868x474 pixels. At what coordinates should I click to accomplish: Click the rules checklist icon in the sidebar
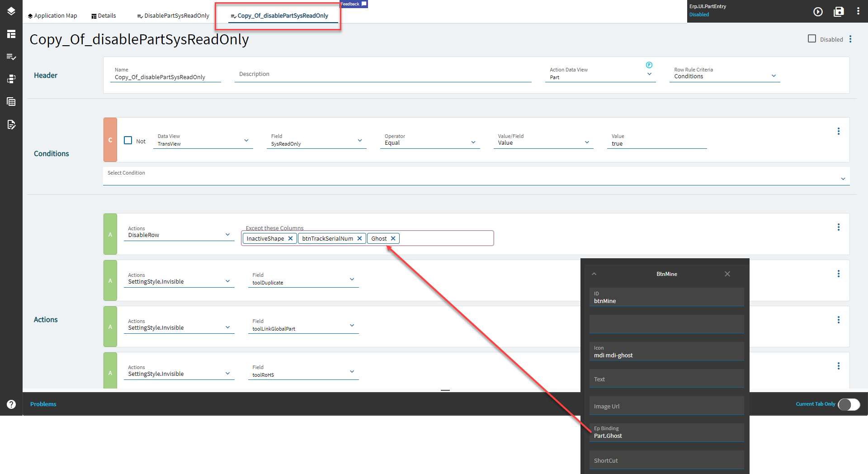click(11, 57)
